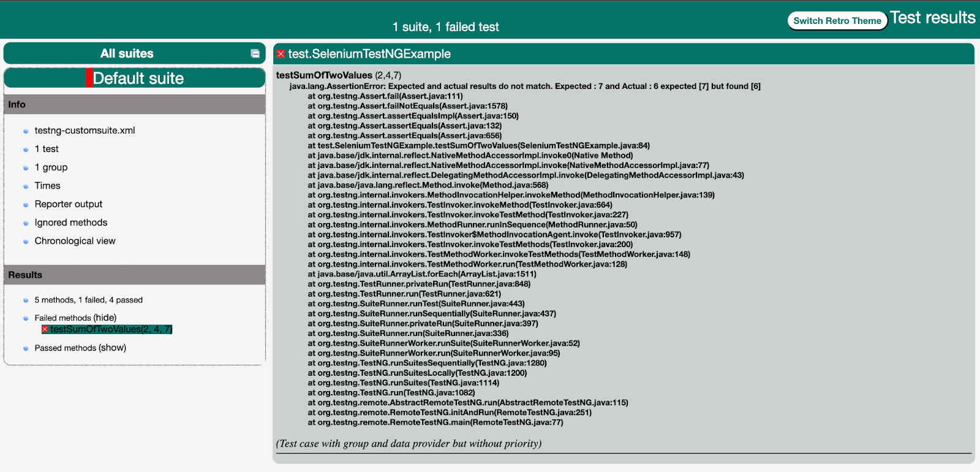Show the 1 test info
980x472 pixels.
[47, 149]
